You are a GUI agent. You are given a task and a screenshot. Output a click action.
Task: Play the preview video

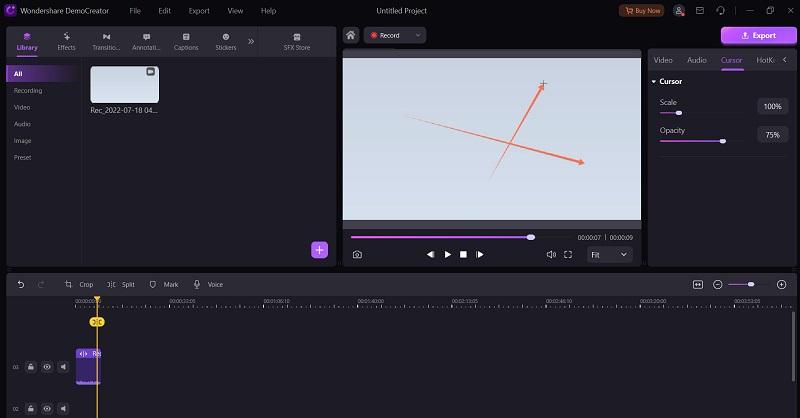(447, 254)
